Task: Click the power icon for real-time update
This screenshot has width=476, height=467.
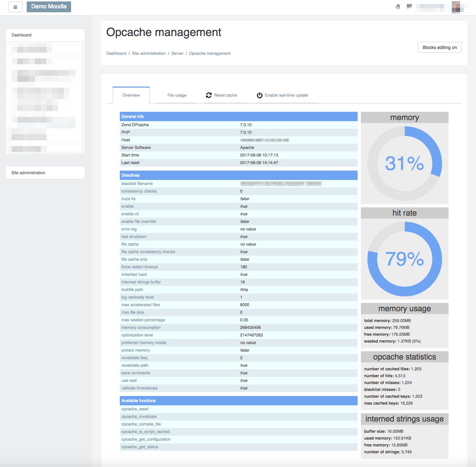Action: [259, 95]
